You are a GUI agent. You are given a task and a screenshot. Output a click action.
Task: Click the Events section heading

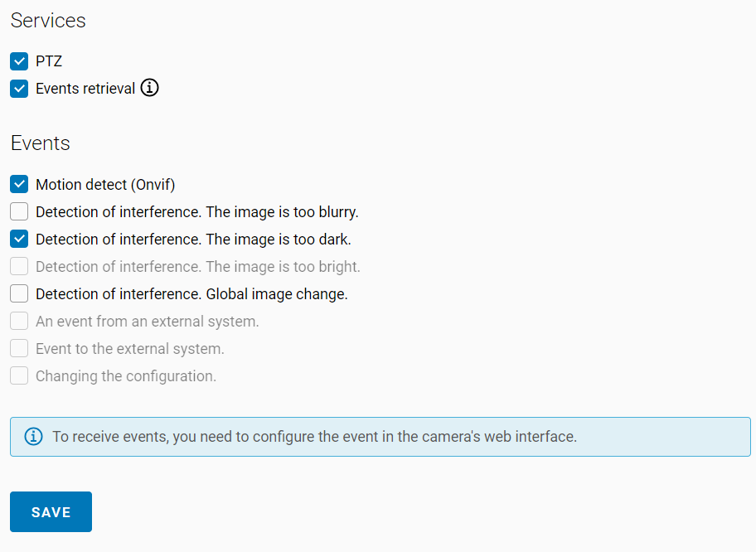pos(40,143)
